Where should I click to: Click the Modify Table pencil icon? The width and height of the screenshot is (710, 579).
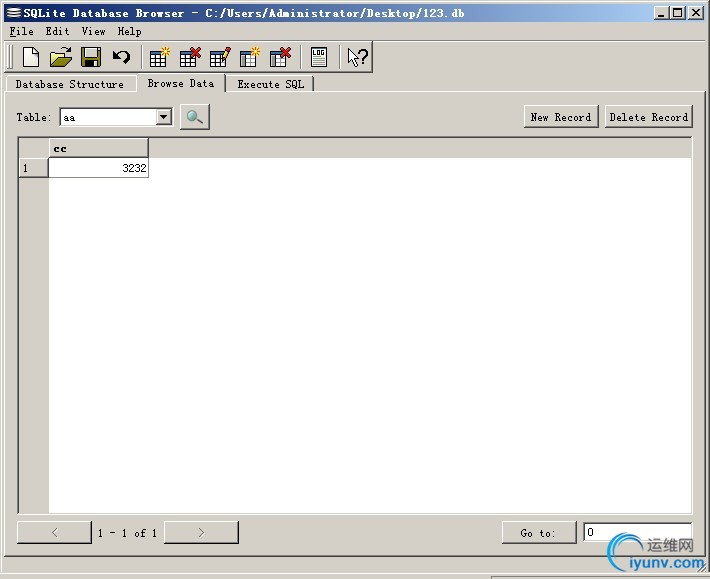tap(220, 57)
